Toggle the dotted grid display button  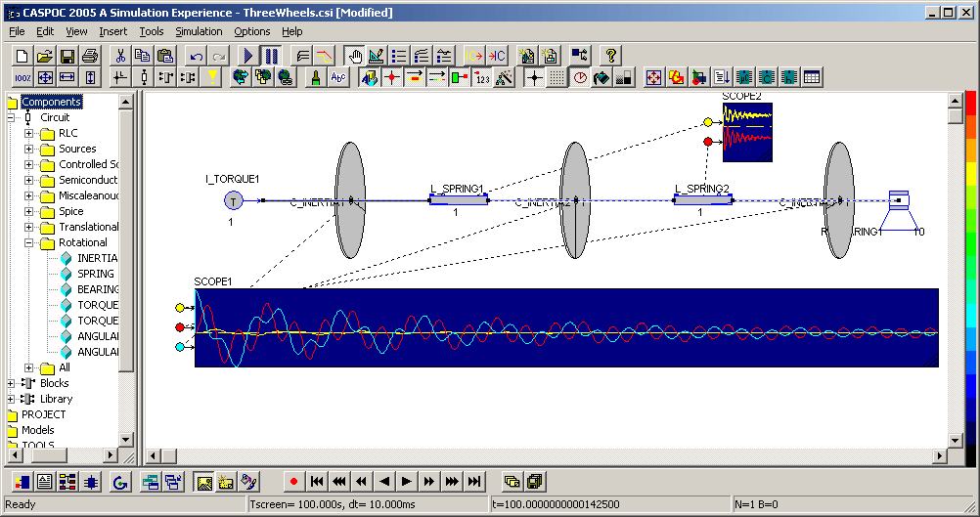point(557,77)
